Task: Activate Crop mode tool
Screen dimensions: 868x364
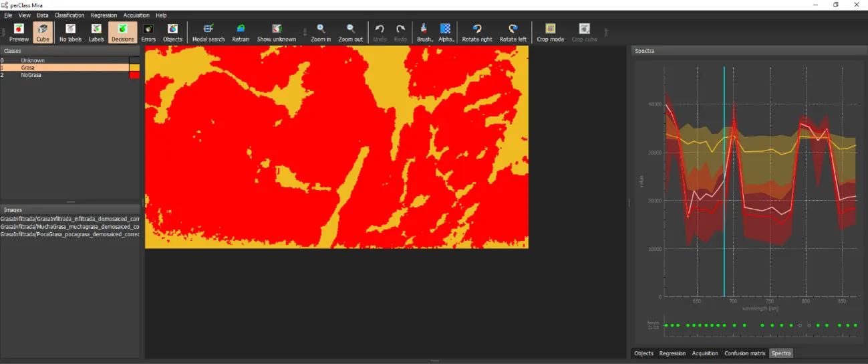Action: pyautogui.click(x=551, y=32)
